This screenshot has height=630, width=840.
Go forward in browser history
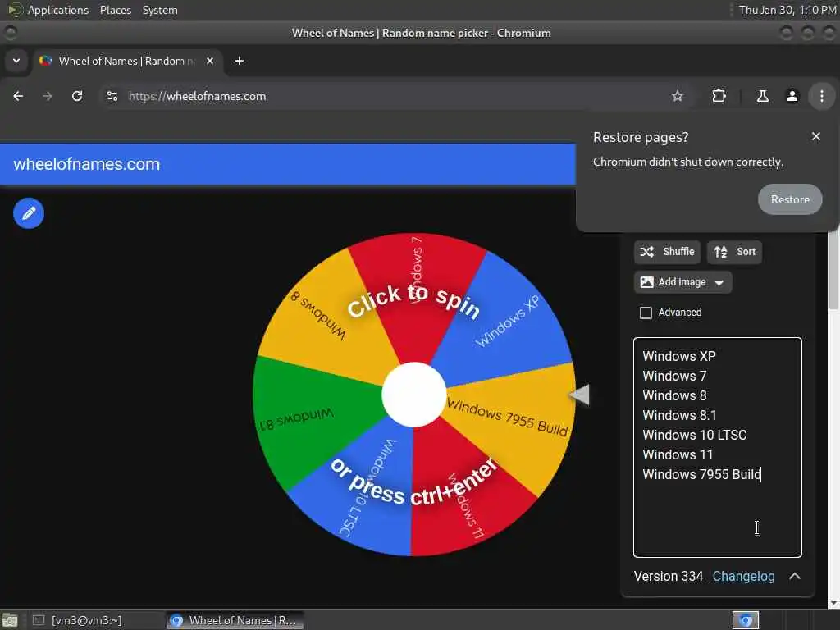pyautogui.click(x=48, y=97)
